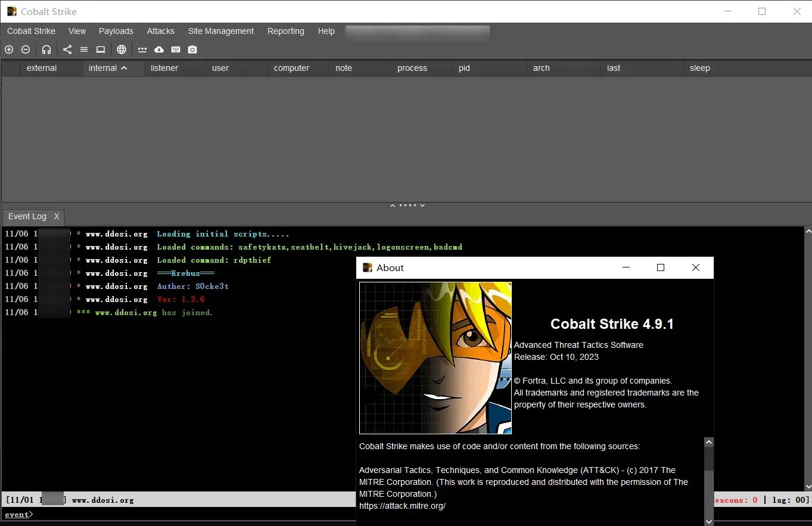Click About window scrollbar up arrow

coord(709,443)
